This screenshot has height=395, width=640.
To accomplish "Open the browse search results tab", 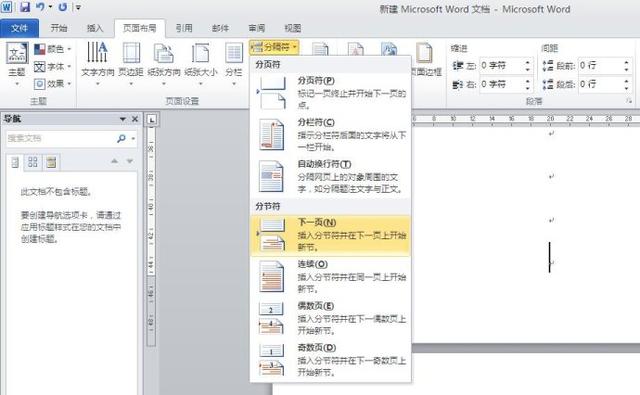I will pyautogui.click(x=51, y=162).
